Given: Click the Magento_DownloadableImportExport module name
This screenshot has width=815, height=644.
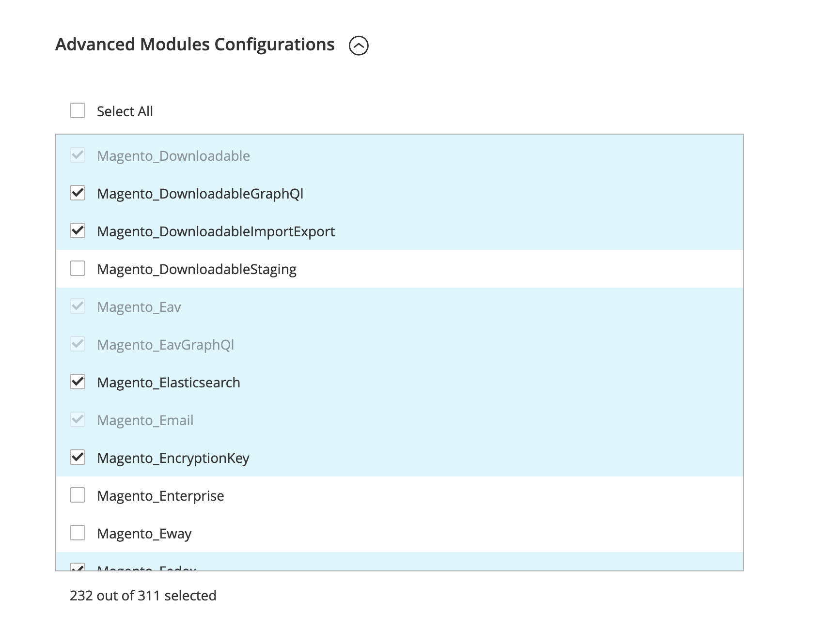Looking at the screenshot, I should pyautogui.click(x=216, y=231).
